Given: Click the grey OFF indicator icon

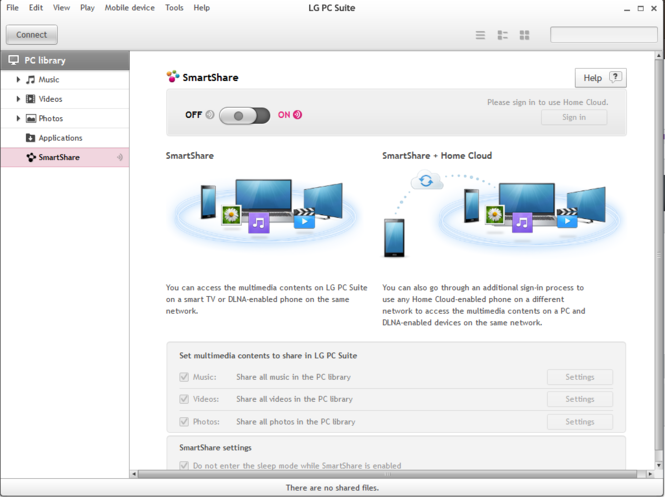Looking at the screenshot, I should (x=210, y=115).
